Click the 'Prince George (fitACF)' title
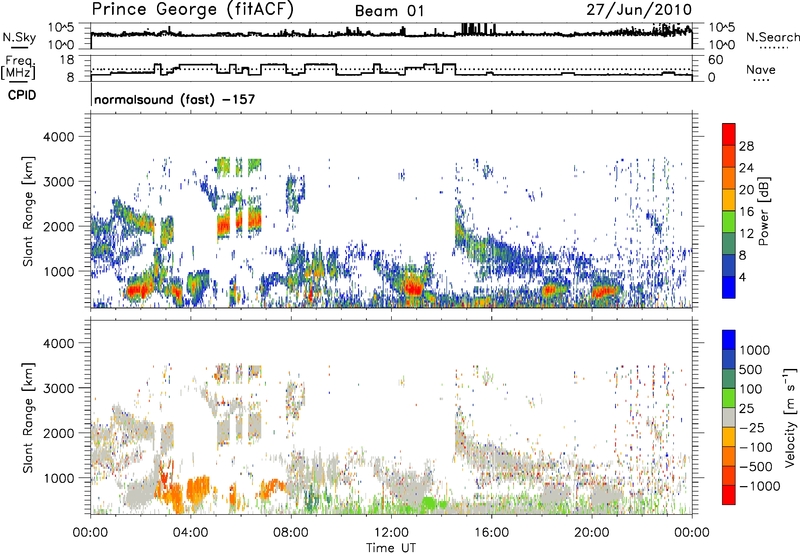 (192, 10)
